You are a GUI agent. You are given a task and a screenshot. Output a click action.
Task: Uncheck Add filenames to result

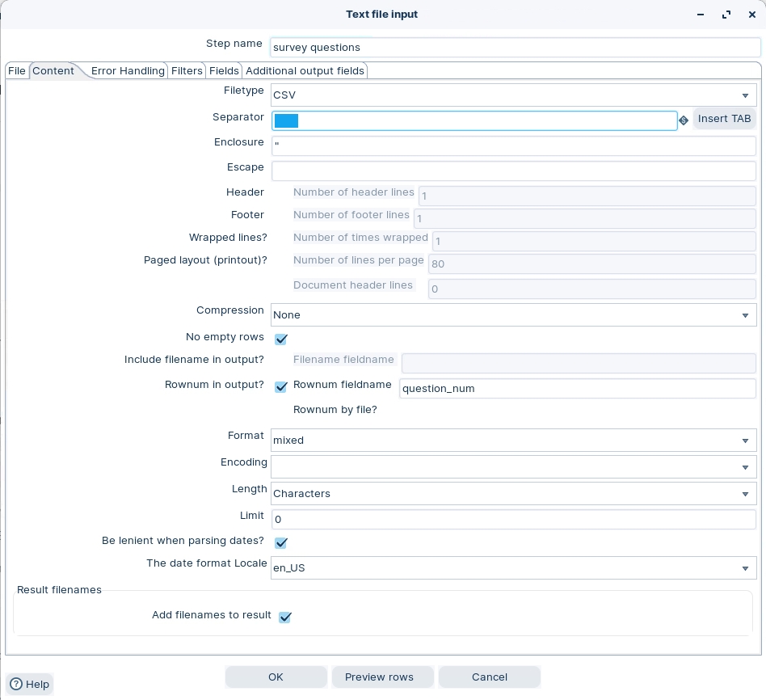click(x=284, y=618)
